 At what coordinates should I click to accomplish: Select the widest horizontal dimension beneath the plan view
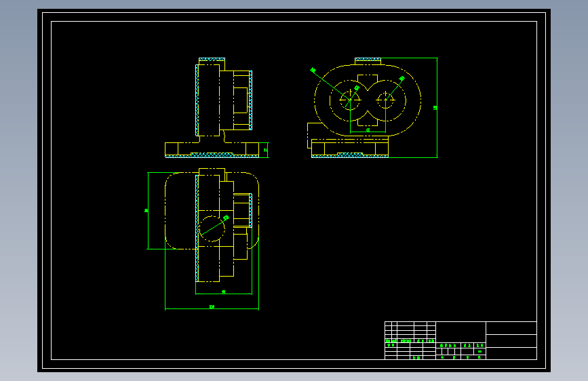212,308
